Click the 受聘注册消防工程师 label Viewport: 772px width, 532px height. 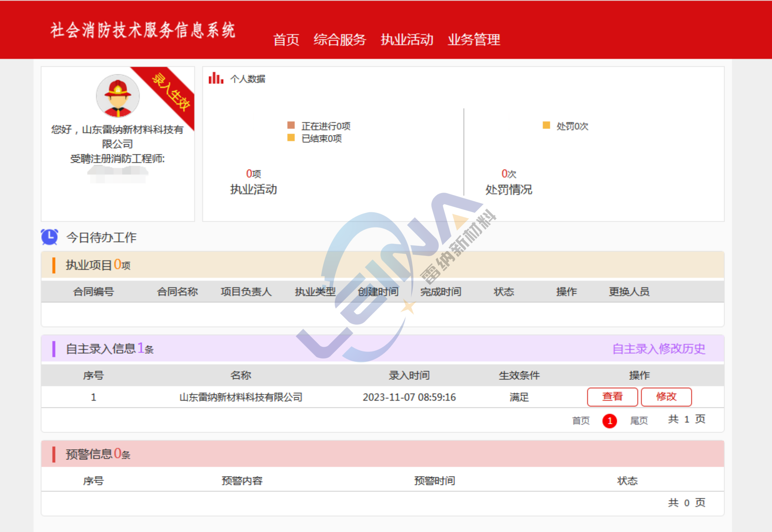[117, 158]
